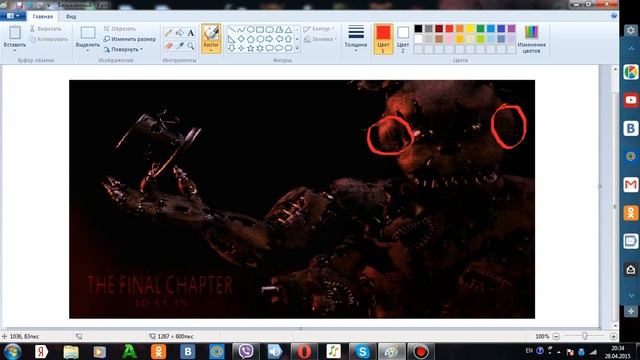
Task: Click the zoom in plus button
Action: pos(613,336)
